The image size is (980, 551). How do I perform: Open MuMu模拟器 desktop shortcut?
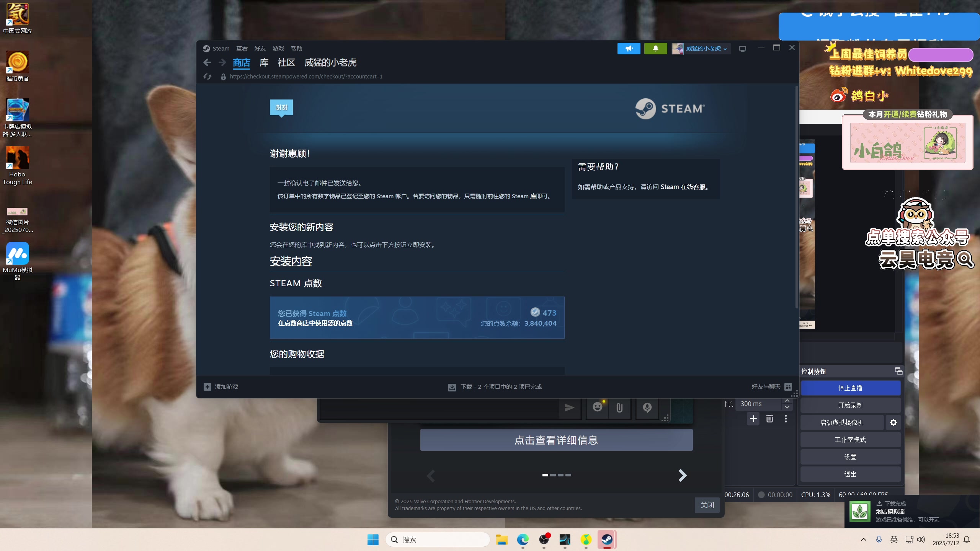click(17, 261)
